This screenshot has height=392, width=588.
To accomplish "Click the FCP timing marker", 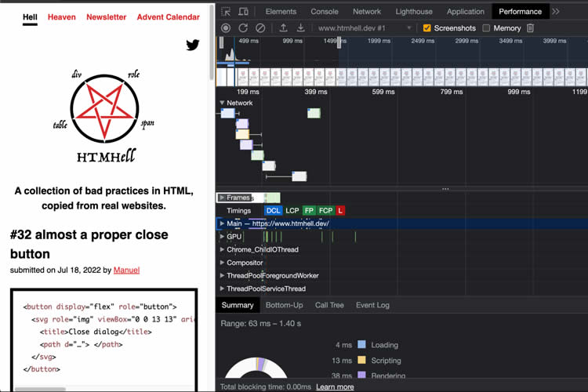I will coord(325,210).
